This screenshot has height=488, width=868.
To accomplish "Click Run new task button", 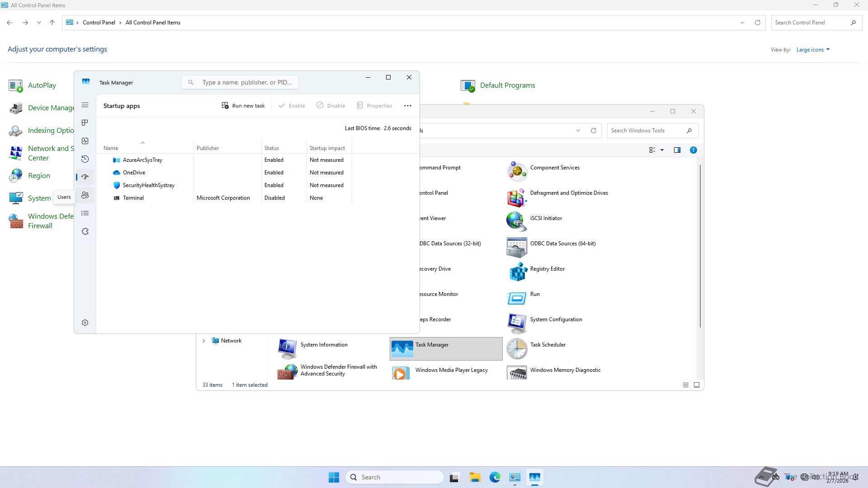I will point(243,106).
